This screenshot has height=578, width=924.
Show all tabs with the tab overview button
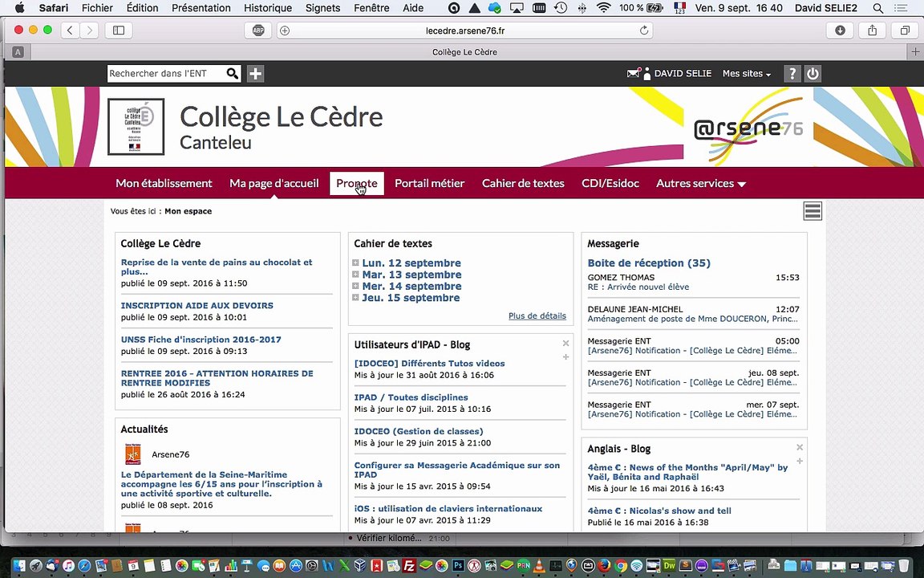pyautogui.click(x=905, y=30)
